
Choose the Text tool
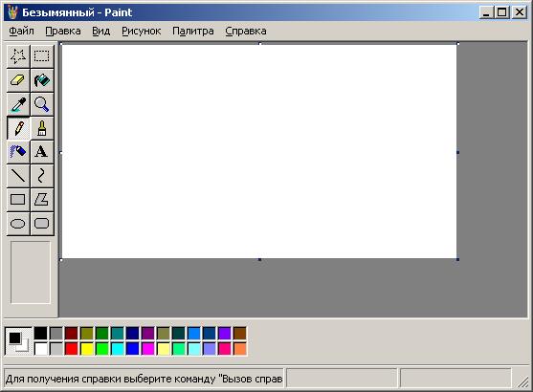tap(42, 152)
